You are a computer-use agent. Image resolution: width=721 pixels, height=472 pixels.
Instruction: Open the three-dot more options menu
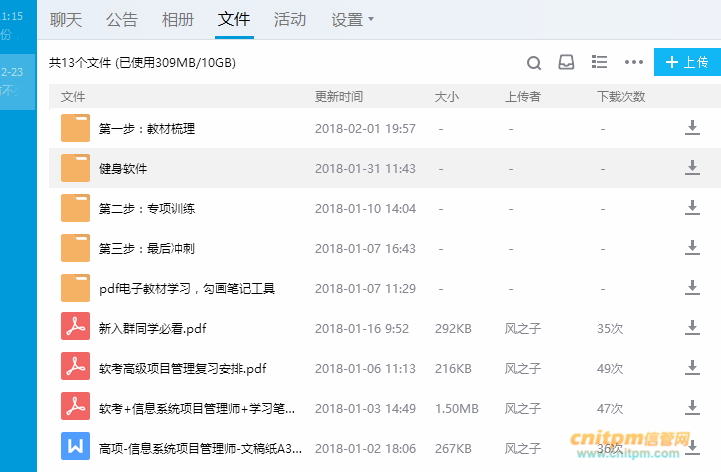(x=633, y=63)
